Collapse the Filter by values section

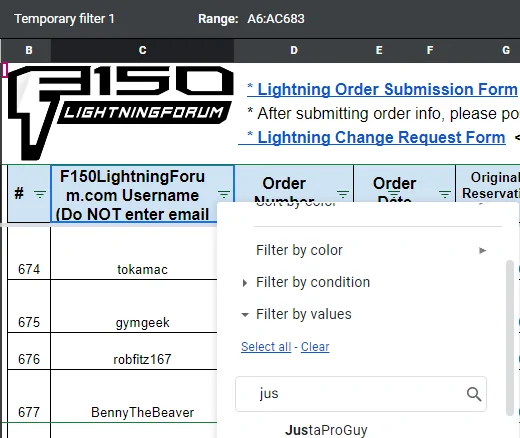(x=297, y=314)
